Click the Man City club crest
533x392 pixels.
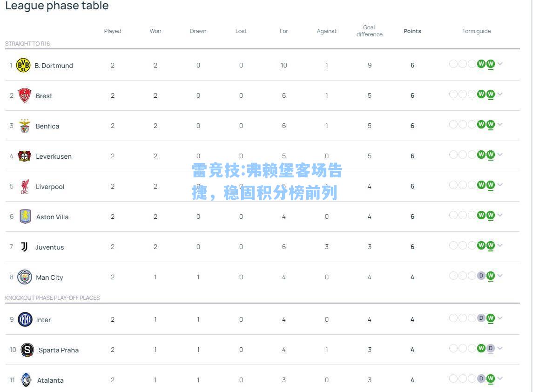[25, 277]
